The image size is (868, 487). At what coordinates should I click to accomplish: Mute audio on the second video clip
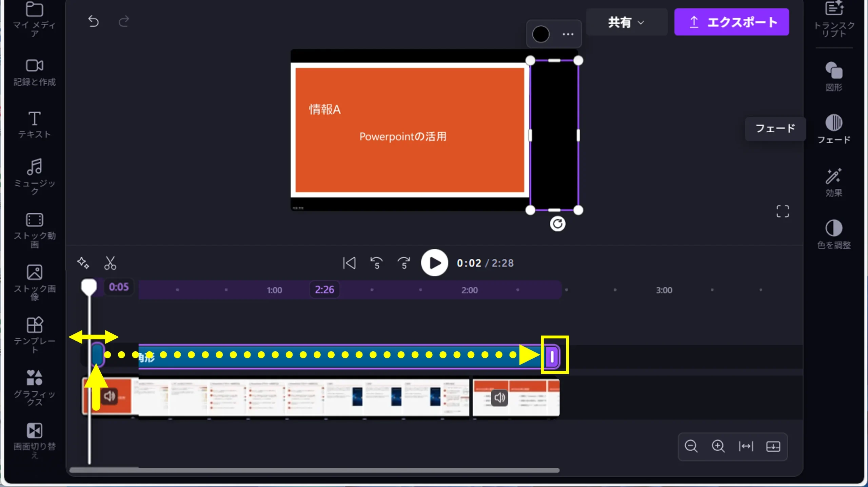[499, 397]
